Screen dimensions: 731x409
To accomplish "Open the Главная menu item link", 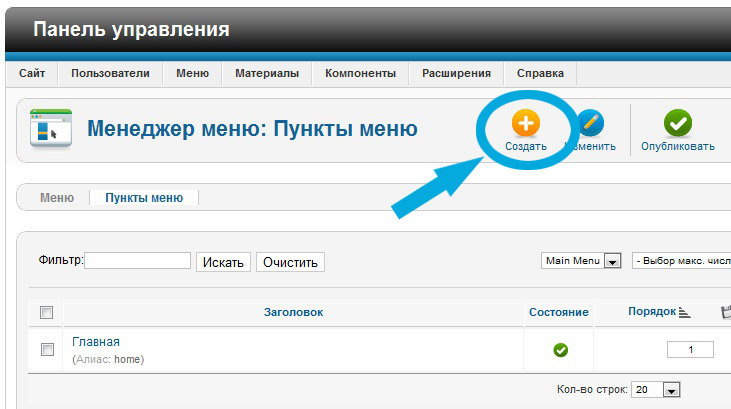I will (x=96, y=342).
